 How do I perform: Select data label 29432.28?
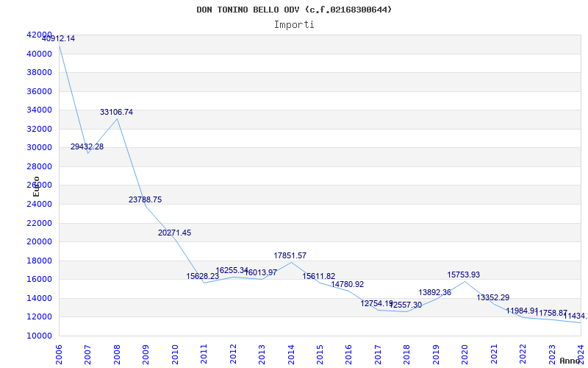pos(87,146)
